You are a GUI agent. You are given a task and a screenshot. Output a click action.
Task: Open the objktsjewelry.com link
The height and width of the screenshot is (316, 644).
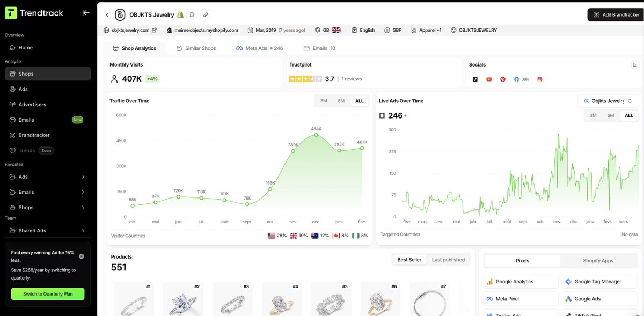point(130,30)
